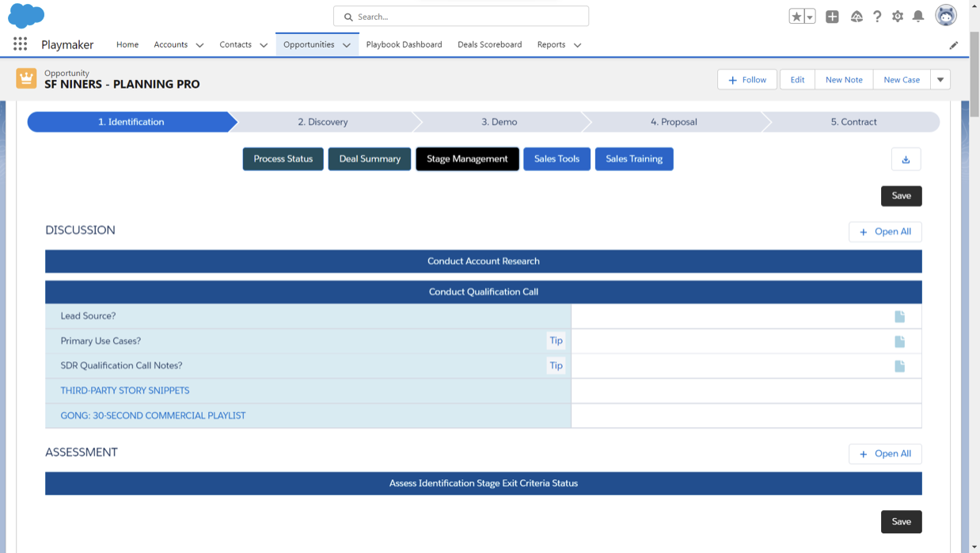Expand the Accounts tab dropdown chevron
The width and height of the screenshot is (980, 553).
click(x=199, y=45)
